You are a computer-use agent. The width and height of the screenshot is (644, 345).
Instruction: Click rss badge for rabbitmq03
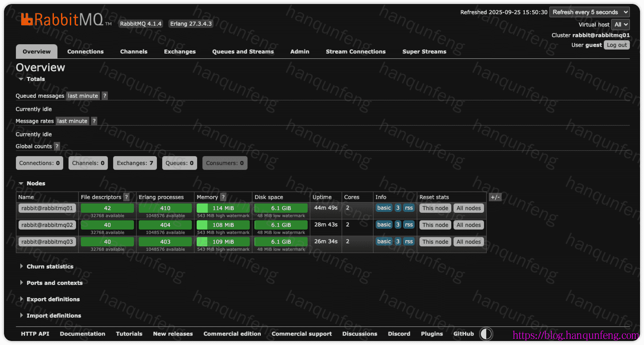409,241
